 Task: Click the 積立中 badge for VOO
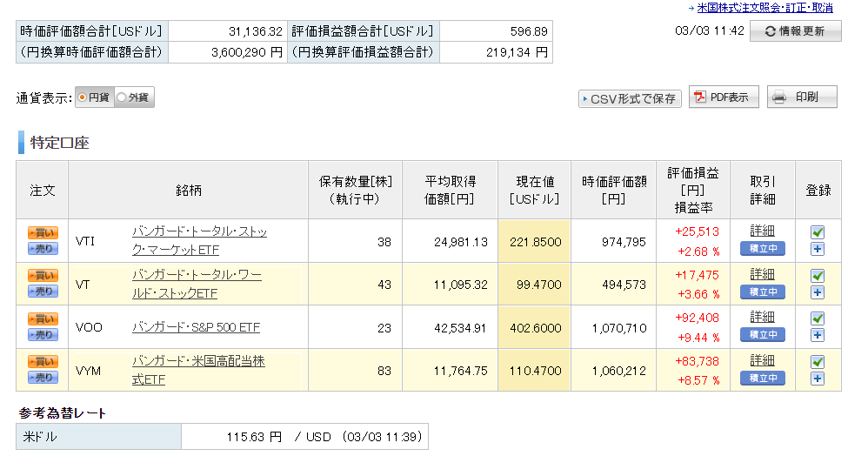pyautogui.click(x=763, y=335)
